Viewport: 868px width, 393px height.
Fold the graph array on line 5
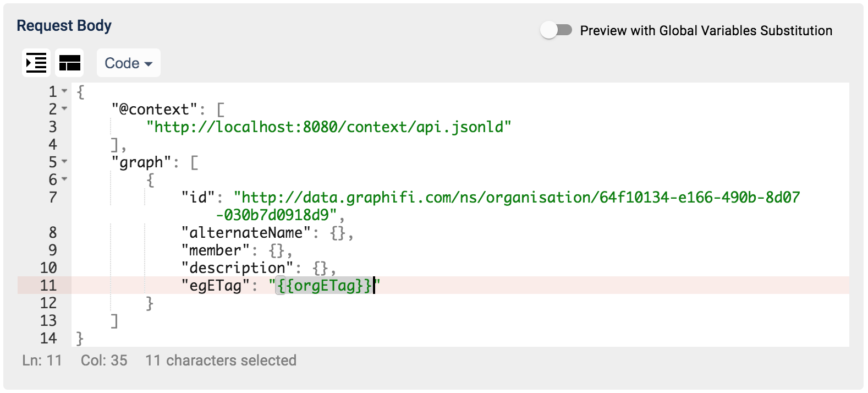(64, 161)
